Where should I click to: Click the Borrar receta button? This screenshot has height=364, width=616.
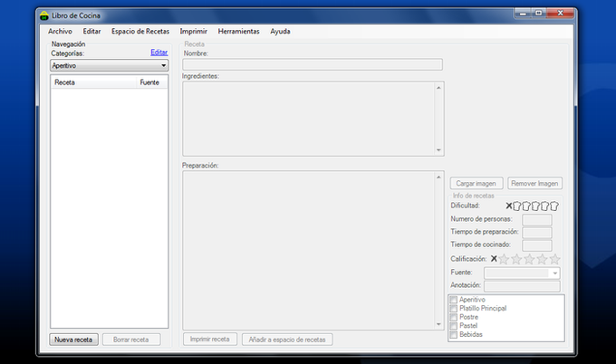[131, 340]
